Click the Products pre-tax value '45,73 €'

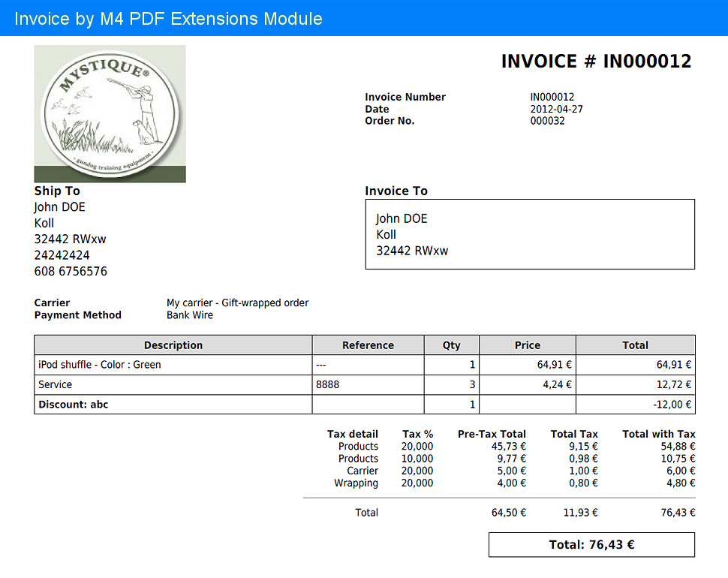tap(509, 446)
